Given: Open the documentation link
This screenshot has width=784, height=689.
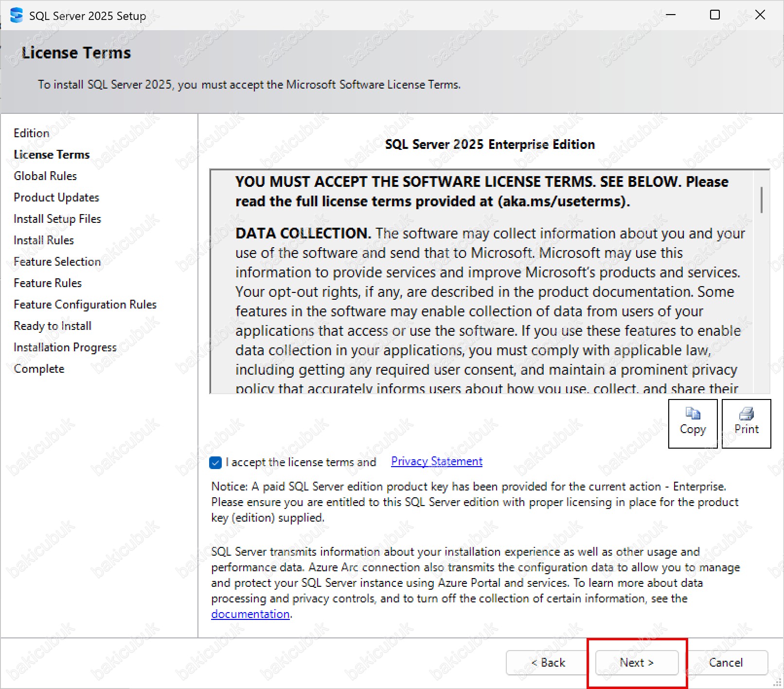Looking at the screenshot, I should 250,614.
